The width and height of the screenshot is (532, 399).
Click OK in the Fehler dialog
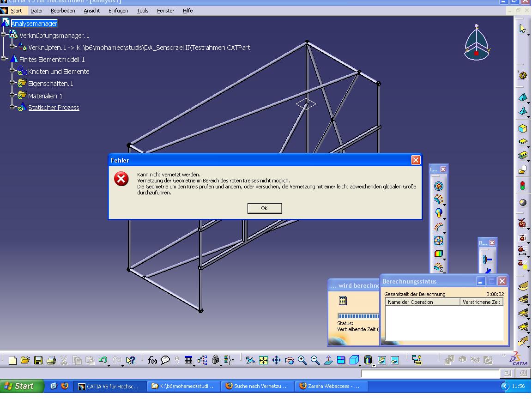pyautogui.click(x=264, y=208)
